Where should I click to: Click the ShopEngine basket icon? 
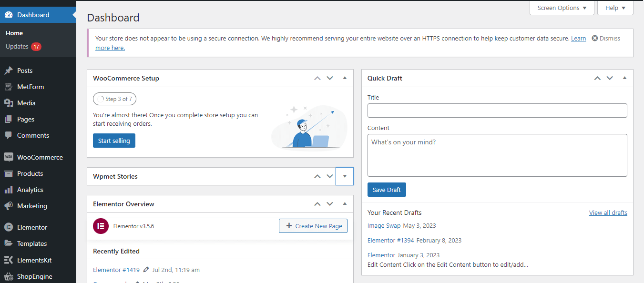point(9,276)
